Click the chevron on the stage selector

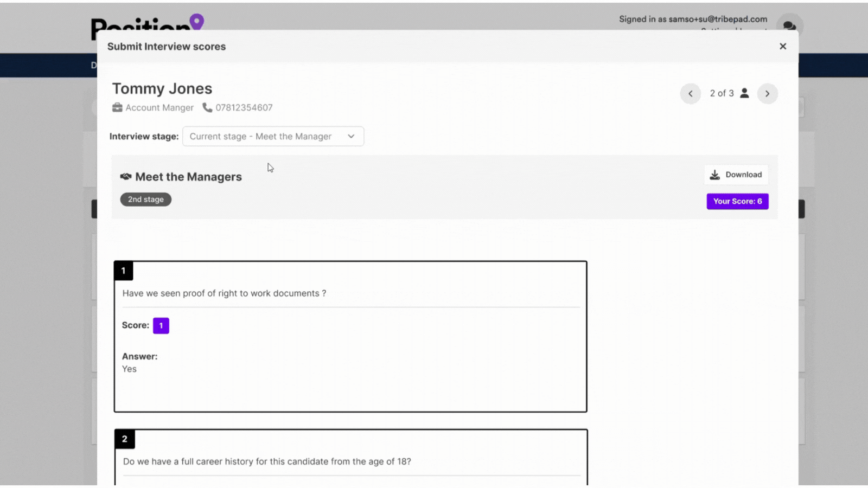[351, 136]
